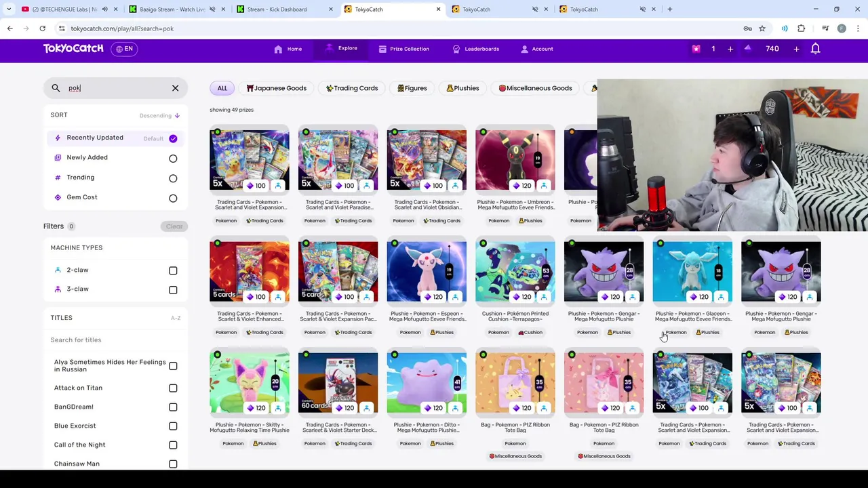Focus the prize search field

[115, 88]
